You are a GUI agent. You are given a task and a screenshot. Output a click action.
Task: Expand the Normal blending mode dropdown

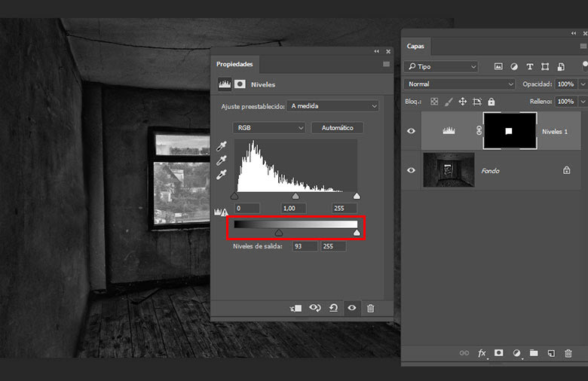coord(460,84)
